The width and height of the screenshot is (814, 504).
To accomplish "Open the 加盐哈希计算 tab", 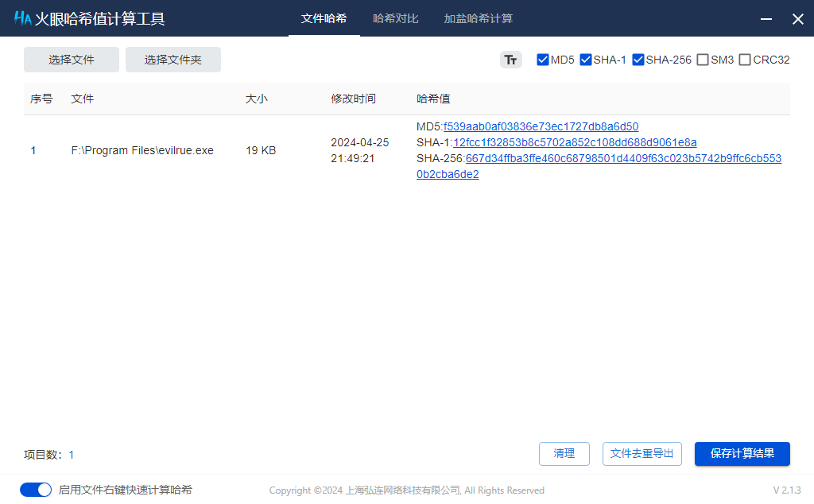I will point(478,18).
